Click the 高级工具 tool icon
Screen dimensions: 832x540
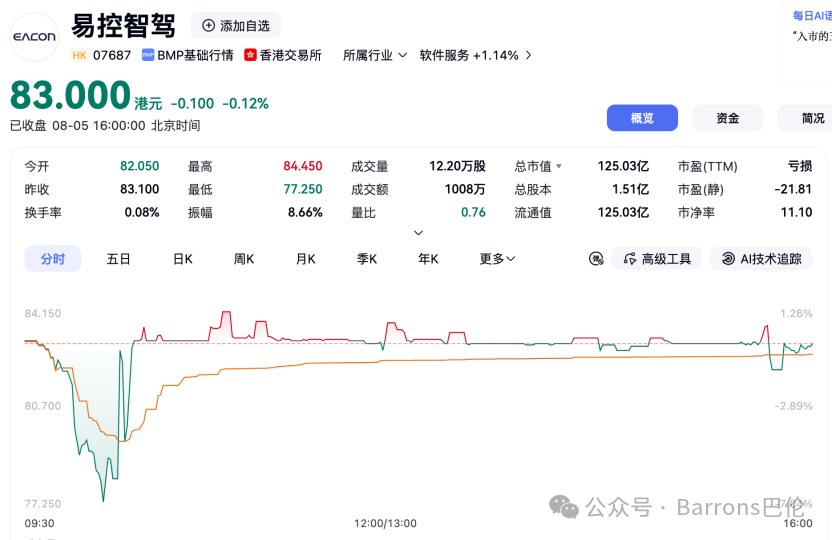coord(630,259)
